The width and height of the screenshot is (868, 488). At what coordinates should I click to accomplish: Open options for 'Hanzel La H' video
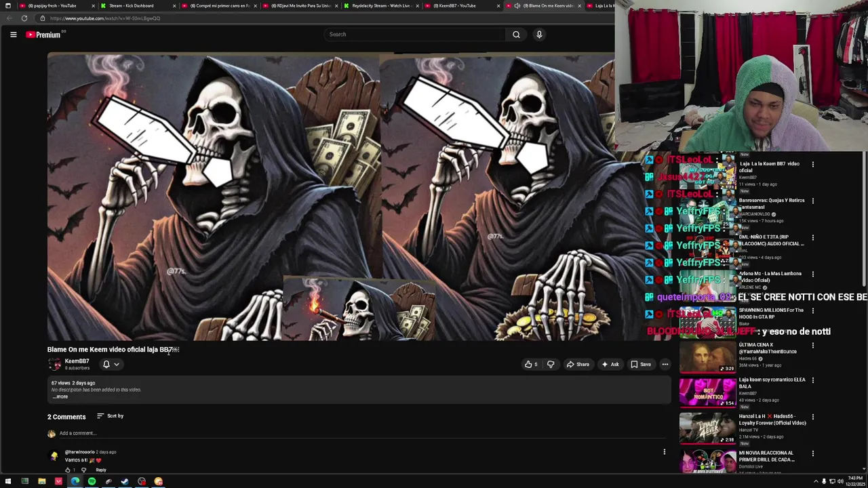(813, 417)
